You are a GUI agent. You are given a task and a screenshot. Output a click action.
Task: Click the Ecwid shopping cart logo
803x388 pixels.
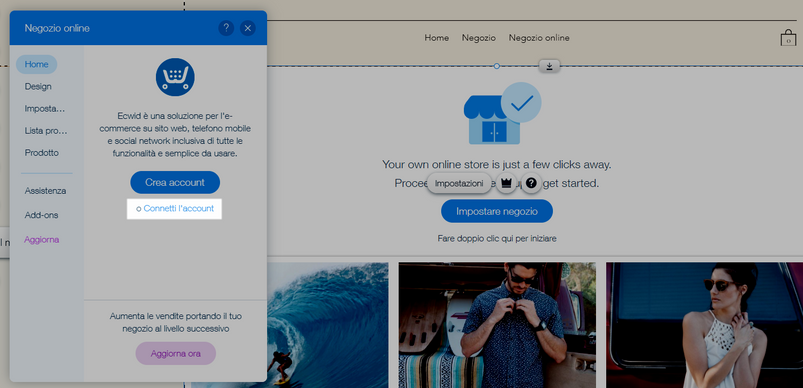[x=175, y=77]
